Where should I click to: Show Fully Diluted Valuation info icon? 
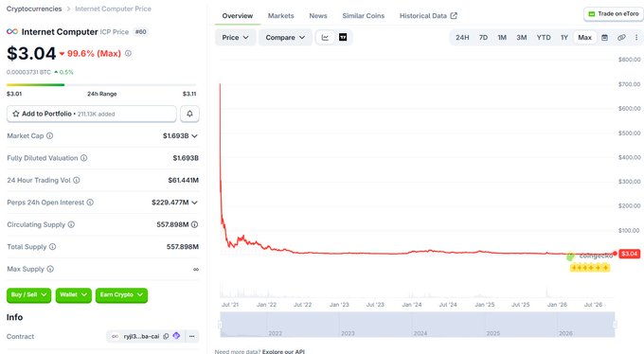(83, 158)
